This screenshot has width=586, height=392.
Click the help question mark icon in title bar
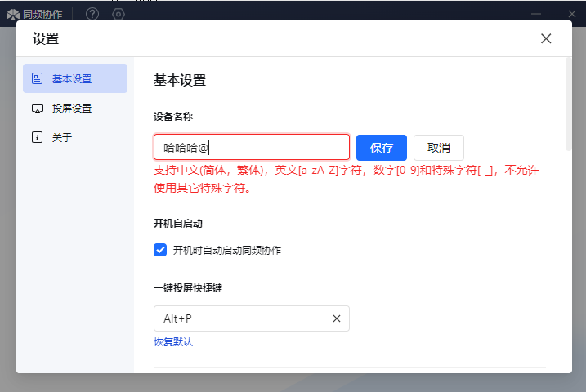pyautogui.click(x=92, y=14)
